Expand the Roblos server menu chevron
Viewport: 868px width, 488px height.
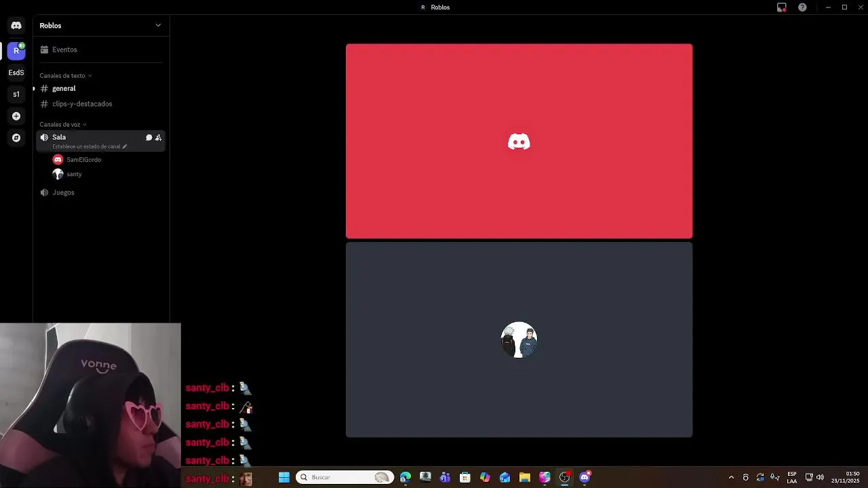[x=158, y=26]
